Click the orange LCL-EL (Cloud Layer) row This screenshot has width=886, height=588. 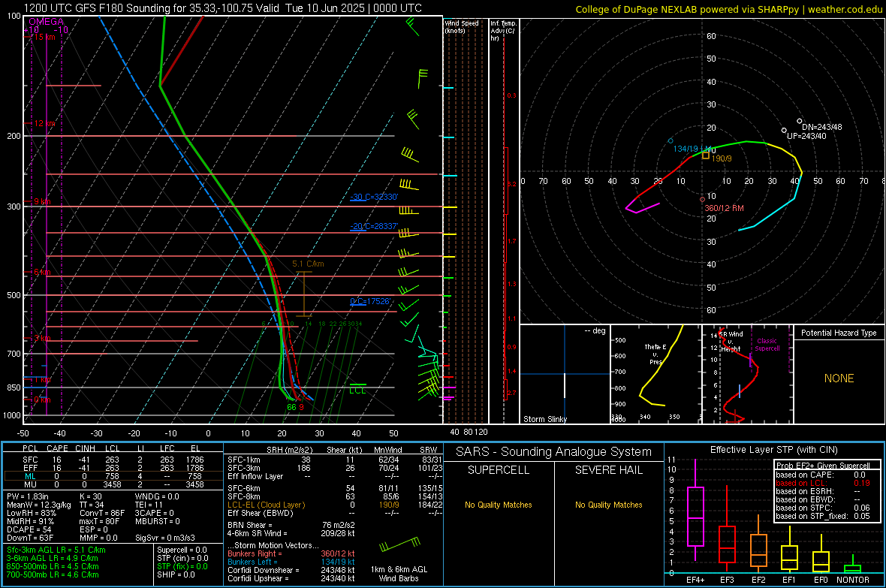[335, 505]
